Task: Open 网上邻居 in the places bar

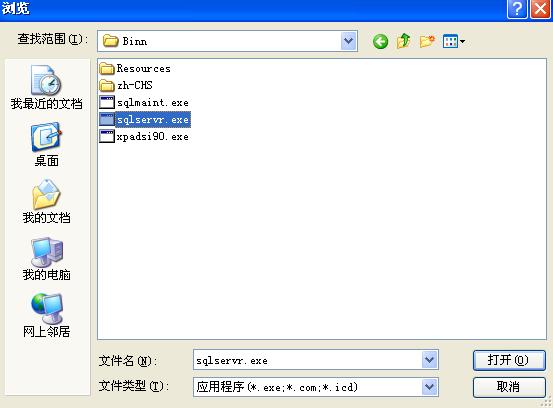Action: (47, 316)
